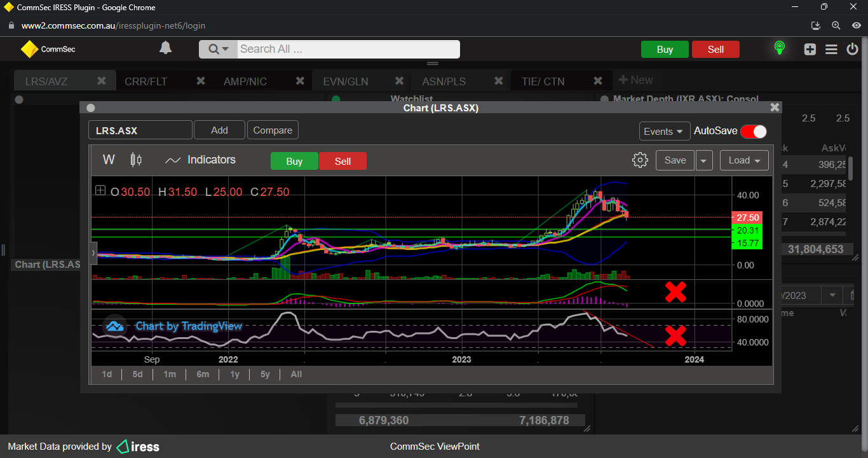Open the Load dropdown
Viewport: 868px width, 458px height.
tap(744, 160)
